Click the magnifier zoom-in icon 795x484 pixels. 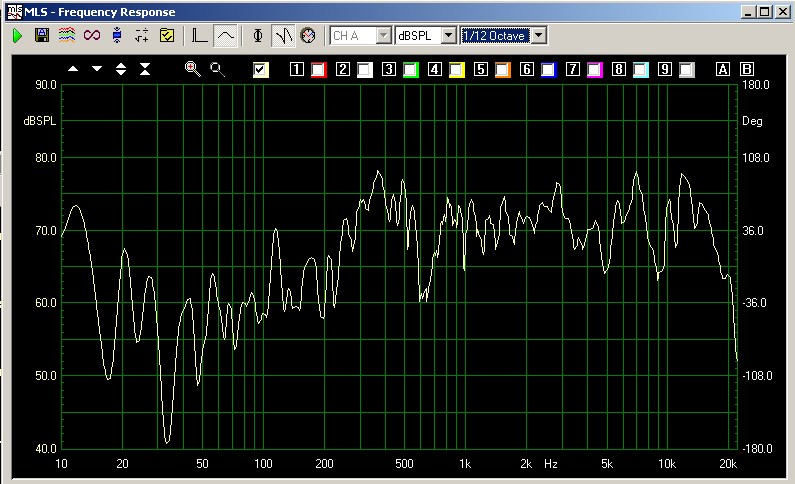(x=193, y=69)
